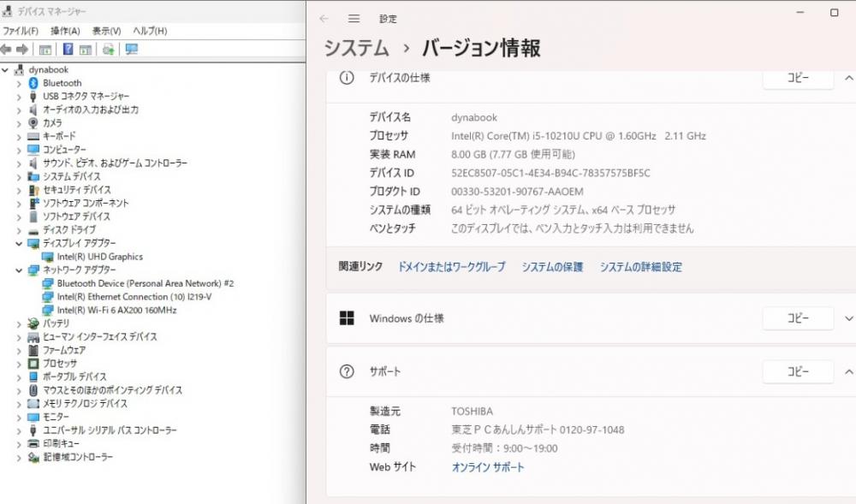
Task: Select the メモリ テクノロジ デバイス label
Action: 85,404
